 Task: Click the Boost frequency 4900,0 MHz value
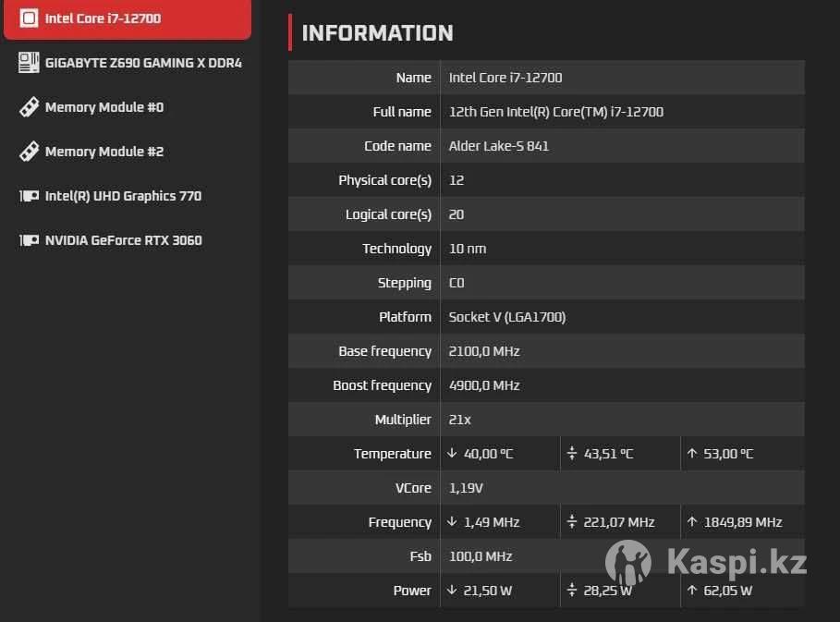483,385
